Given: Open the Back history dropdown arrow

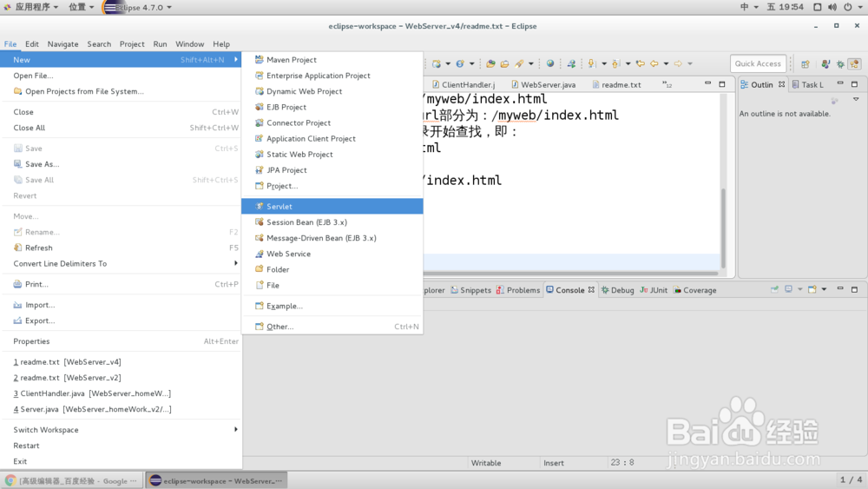Looking at the screenshot, I should pyautogui.click(x=666, y=63).
